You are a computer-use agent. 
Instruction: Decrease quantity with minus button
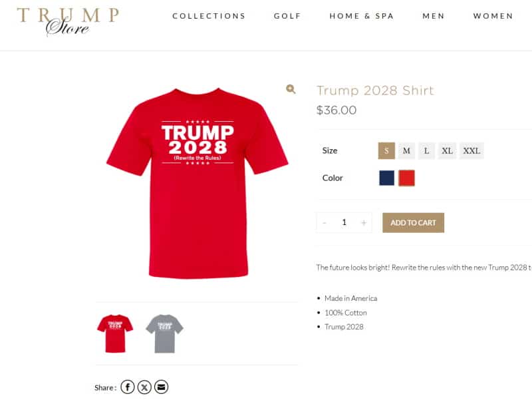(325, 223)
